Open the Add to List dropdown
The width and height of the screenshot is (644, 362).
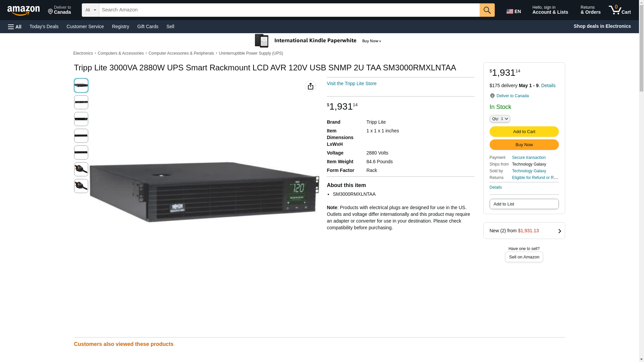(x=524, y=204)
